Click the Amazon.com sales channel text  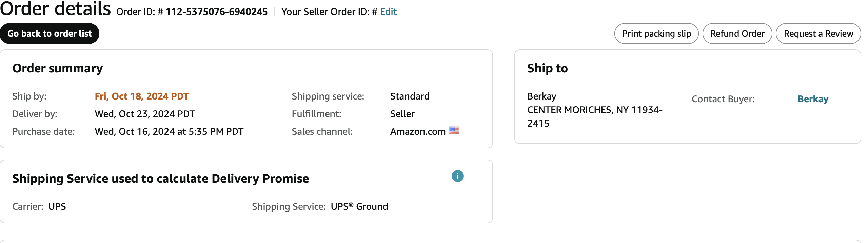point(418,132)
